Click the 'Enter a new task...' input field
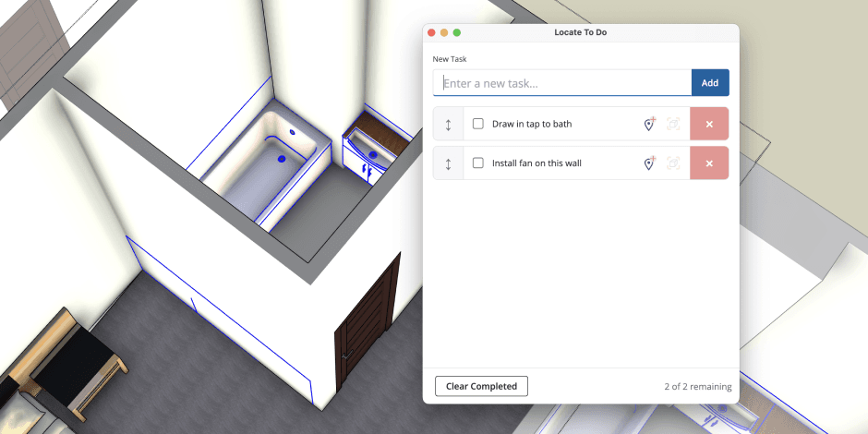868x434 pixels. 561,83
